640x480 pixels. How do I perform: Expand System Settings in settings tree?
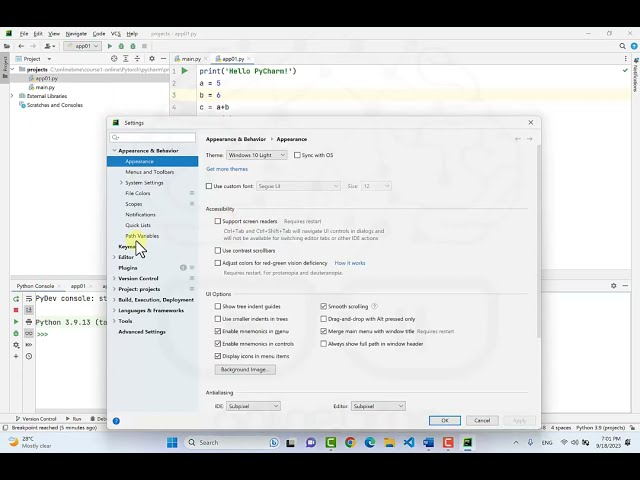click(x=121, y=183)
